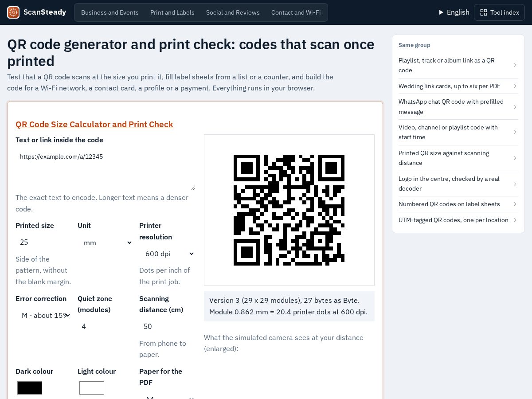Click the ScanSteady brand name
The width and height of the screenshot is (532, 399).
point(45,12)
